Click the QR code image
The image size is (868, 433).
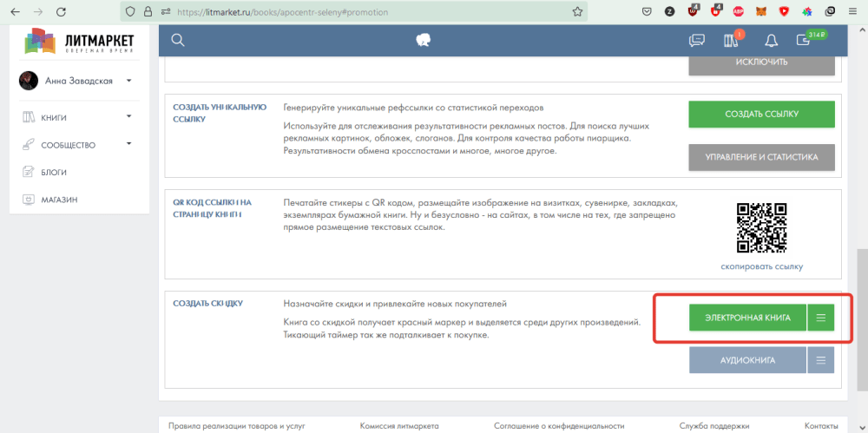tap(761, 227)
